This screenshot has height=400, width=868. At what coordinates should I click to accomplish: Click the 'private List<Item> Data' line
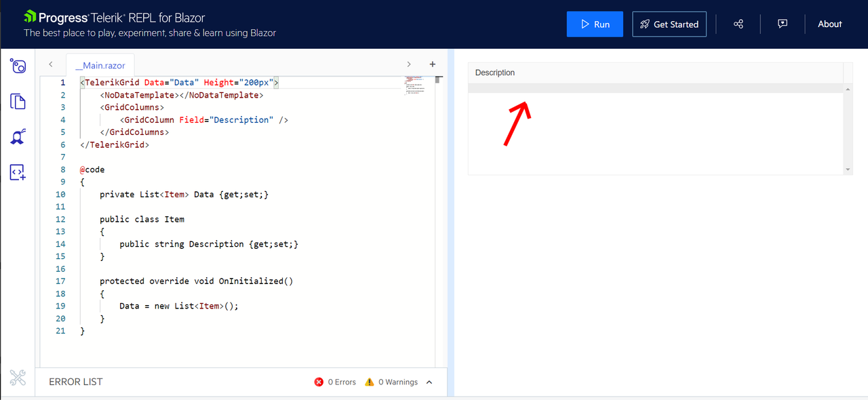pyautogui.click(x=184, y=195)
